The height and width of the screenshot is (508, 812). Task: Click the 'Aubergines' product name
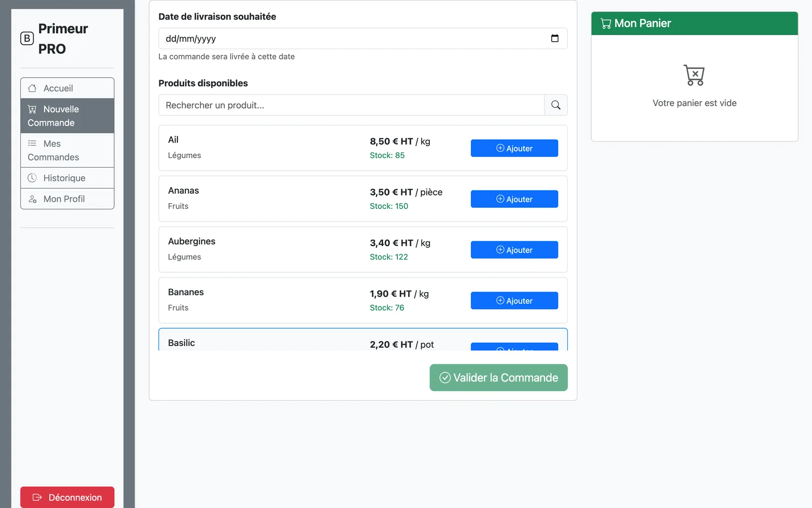(191, 241)
